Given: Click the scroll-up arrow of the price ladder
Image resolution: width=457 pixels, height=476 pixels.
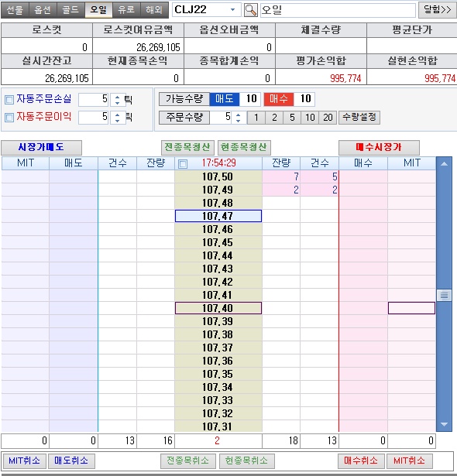Looking at the screenshot, I should (x=444, y=164).
